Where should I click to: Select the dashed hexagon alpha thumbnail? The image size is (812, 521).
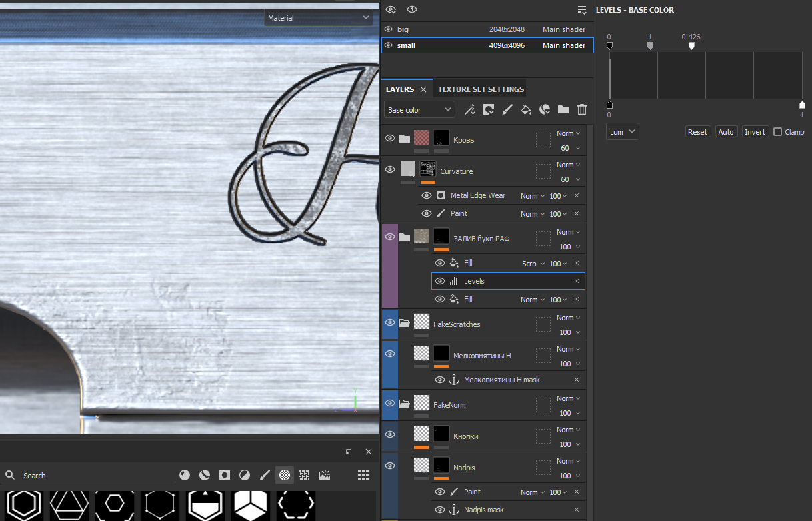pos(295,505)
